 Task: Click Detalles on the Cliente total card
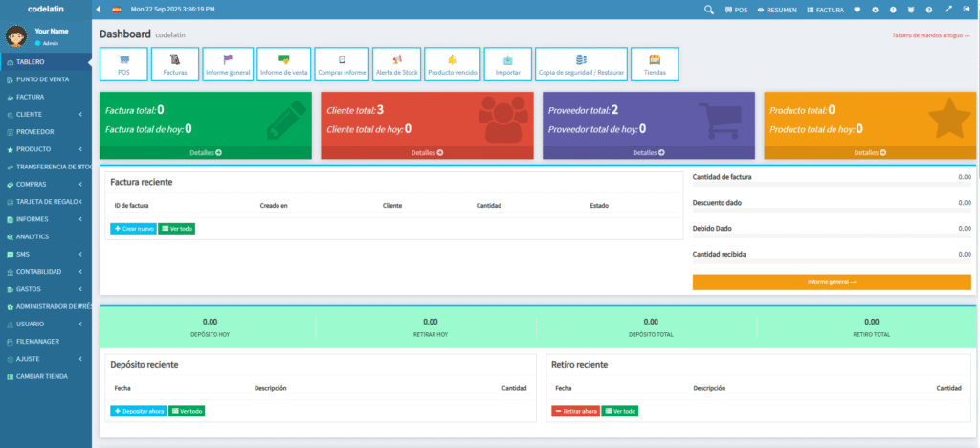[x=427, y=152]
